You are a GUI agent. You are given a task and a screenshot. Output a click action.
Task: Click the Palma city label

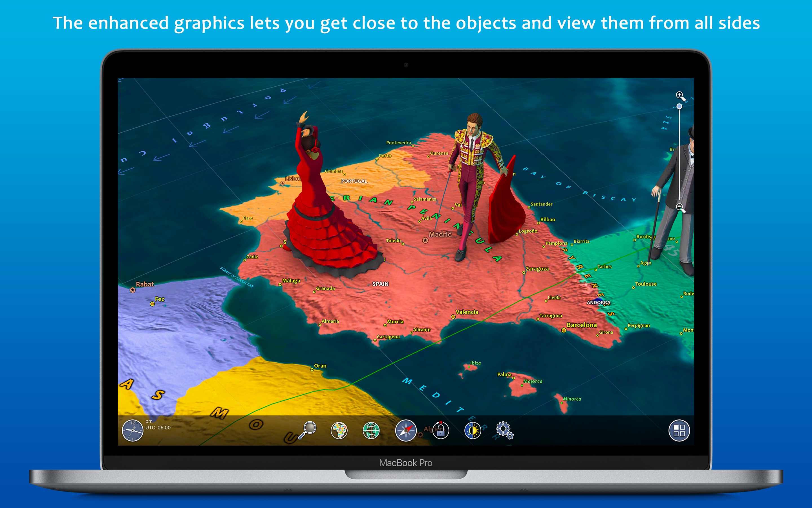[504, 375]
